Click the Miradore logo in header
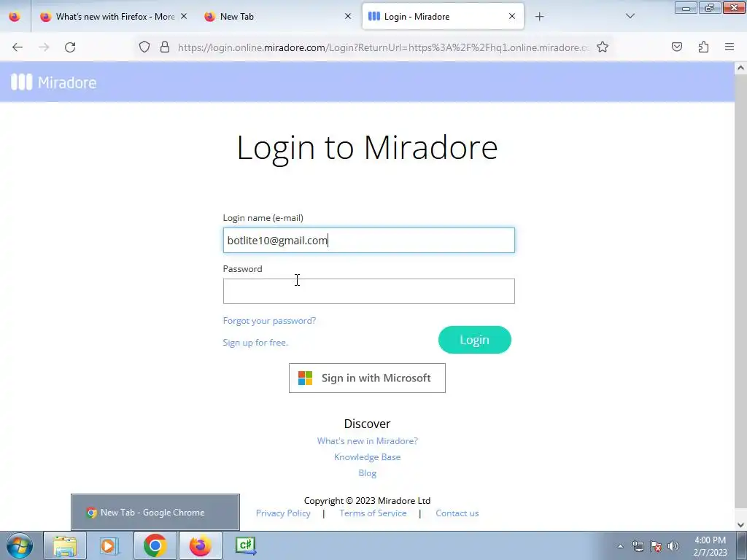Viewport: 747px width, 560px height. 53,82
